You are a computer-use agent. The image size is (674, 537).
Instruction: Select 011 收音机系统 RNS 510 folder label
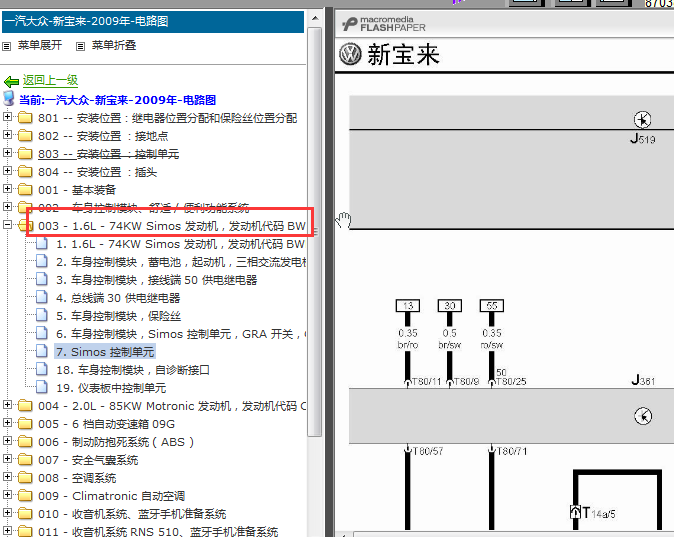(158, 532)
